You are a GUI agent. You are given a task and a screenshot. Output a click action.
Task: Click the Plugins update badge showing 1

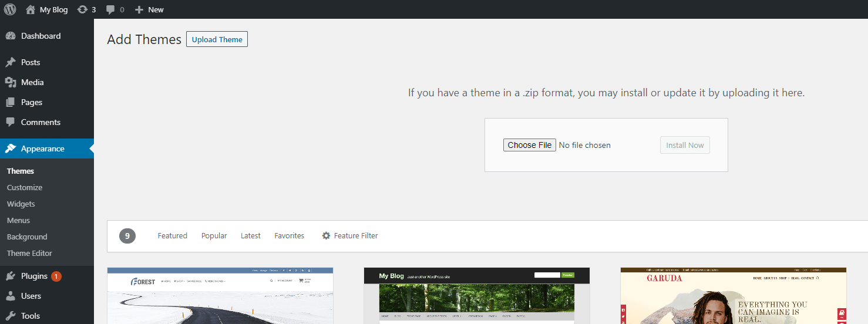tap(56, 276)
